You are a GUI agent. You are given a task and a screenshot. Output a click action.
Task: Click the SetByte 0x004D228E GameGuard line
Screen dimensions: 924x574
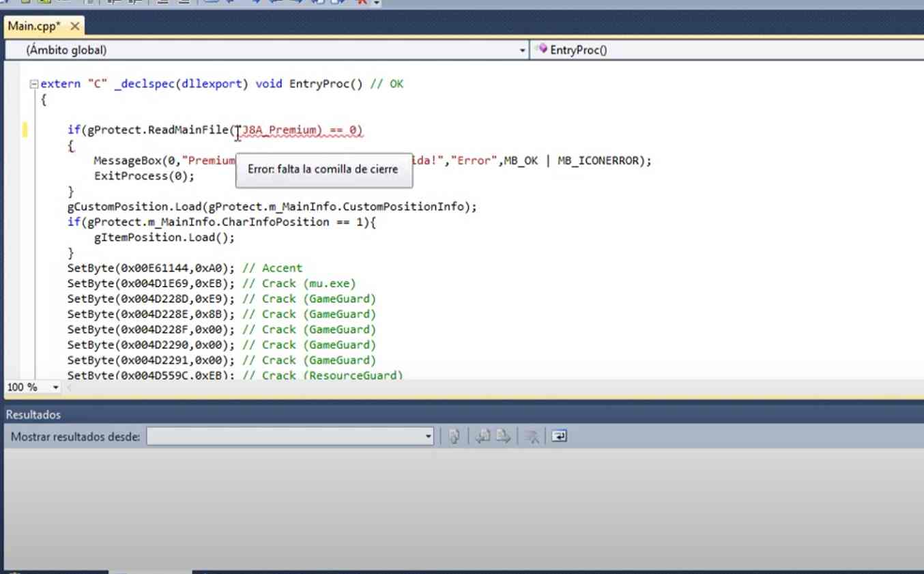click(222, 314)
